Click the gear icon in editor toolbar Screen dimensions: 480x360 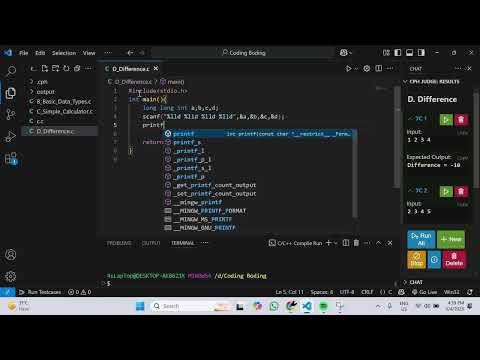(367, 69)
